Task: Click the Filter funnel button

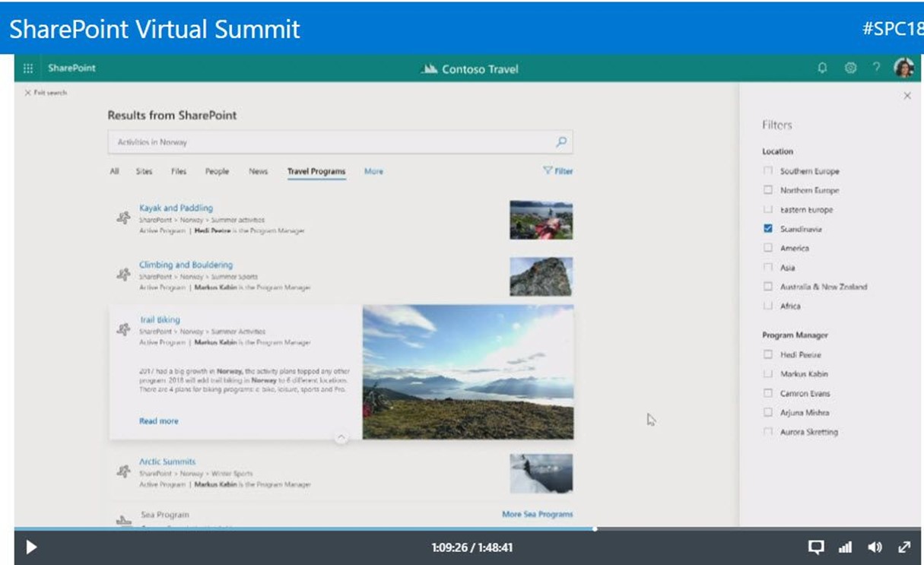Action: click(x=558, y=171)
